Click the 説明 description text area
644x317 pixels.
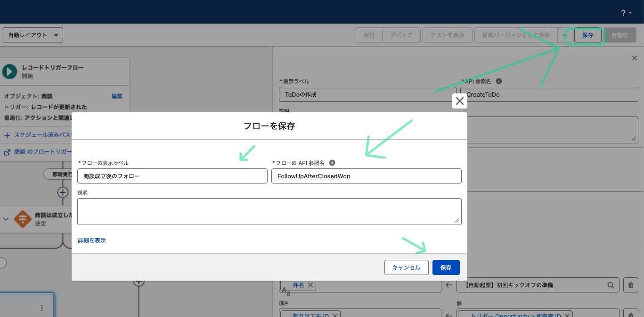pos(269,211)
